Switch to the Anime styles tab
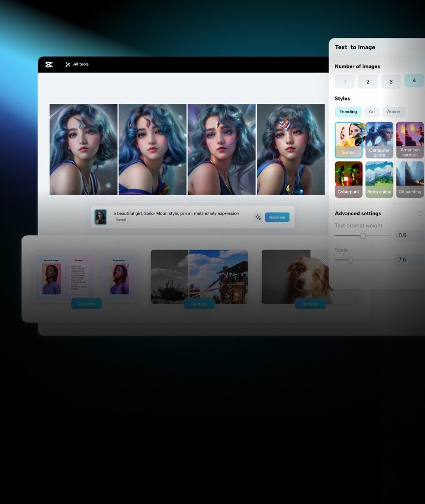 point(394,112)
